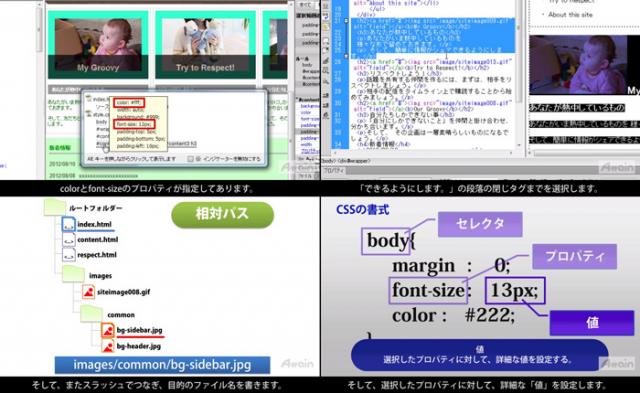Click the index.html file icon

[69, 224]
